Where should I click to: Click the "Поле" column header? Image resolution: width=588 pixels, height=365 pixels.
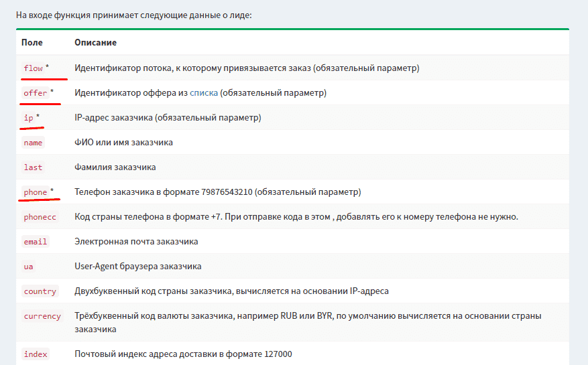(32, 42)
